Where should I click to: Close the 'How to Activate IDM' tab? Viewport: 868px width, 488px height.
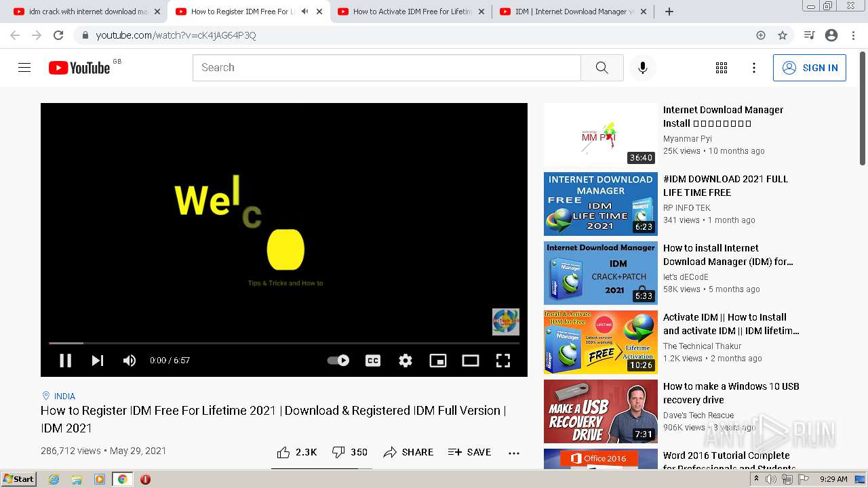tap(481, 12)
